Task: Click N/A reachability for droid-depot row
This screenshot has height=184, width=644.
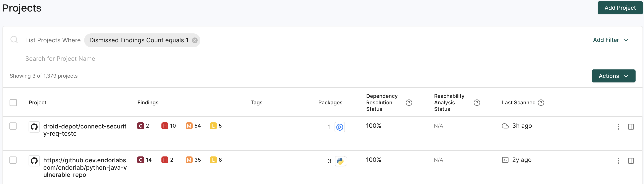Action: [438, 126]
